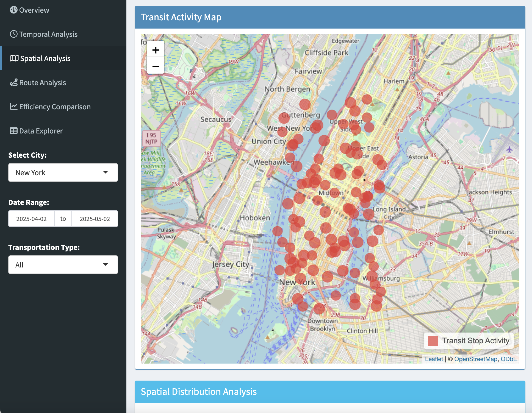
Task: Expand the Transportation Type dropdown
Action: 63,265
